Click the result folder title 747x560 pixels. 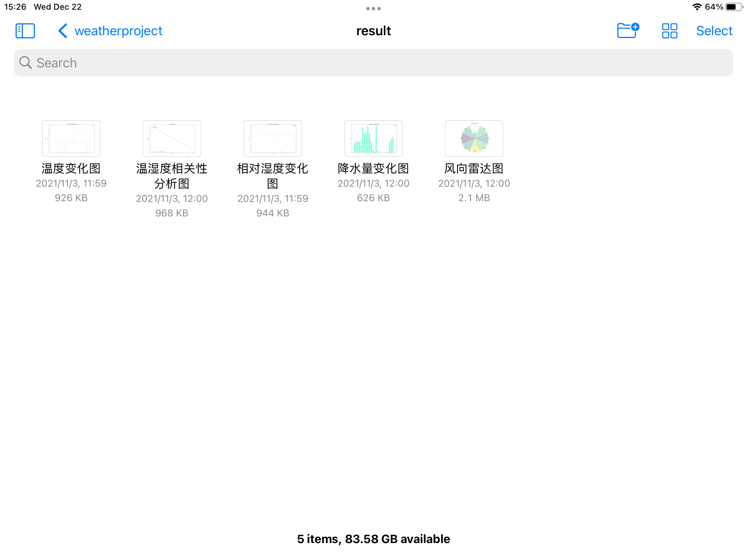coord(373,31)
